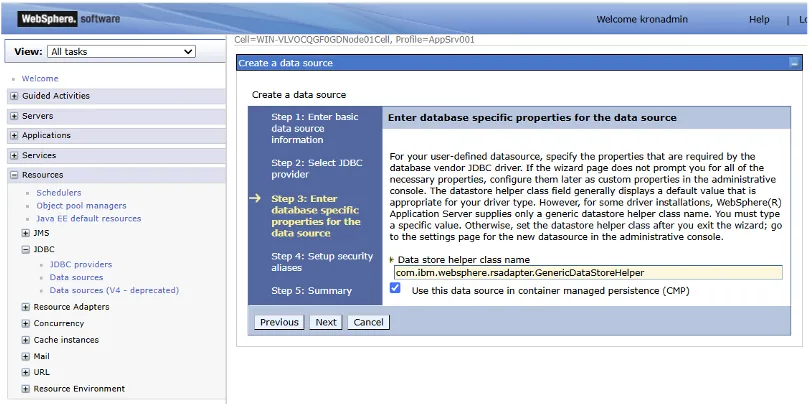Collapse the JDBC node

[x=25, y=250]
